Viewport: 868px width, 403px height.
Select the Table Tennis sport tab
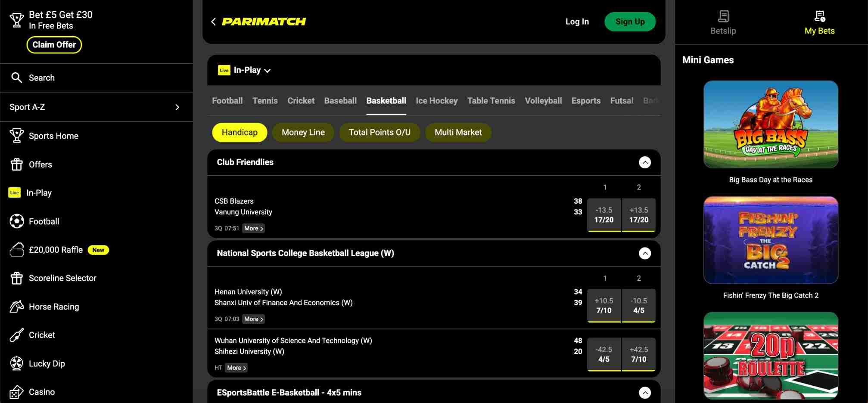pyautogui.click(x=491, y=100)
